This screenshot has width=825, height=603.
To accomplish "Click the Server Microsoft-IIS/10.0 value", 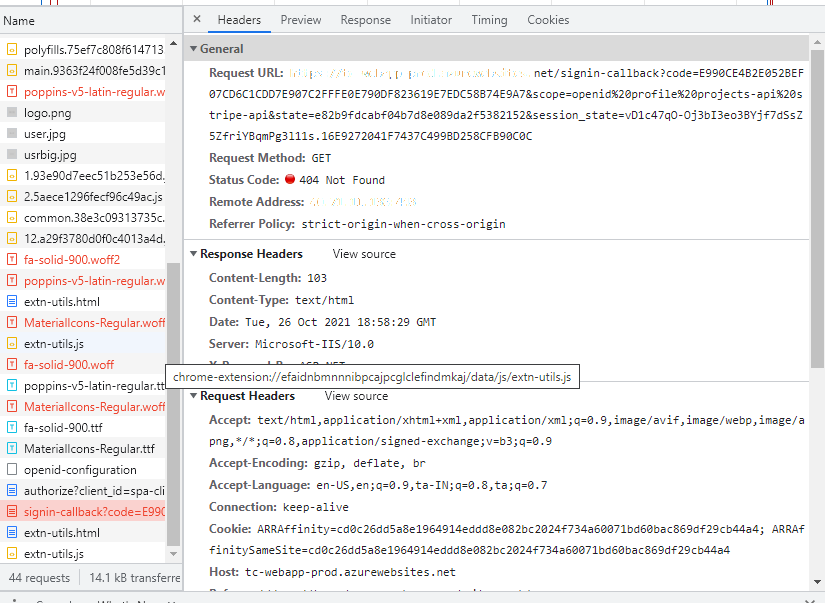I will coord(314,344).
